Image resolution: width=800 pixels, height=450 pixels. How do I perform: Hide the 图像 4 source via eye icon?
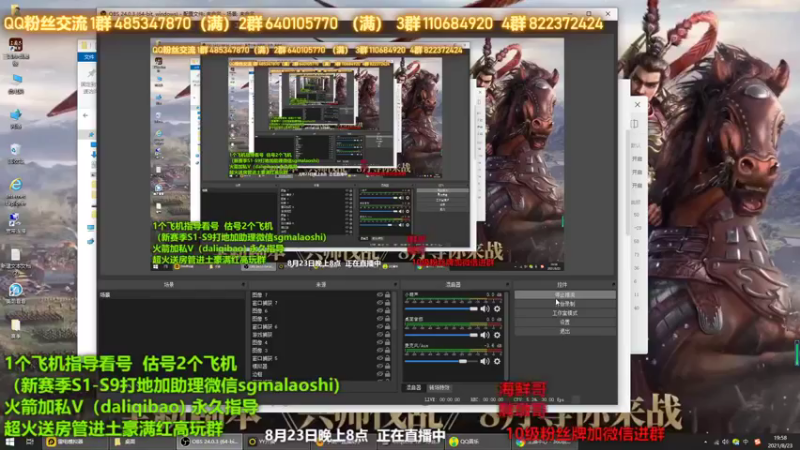pyautogui.click(x=380, y=343)
